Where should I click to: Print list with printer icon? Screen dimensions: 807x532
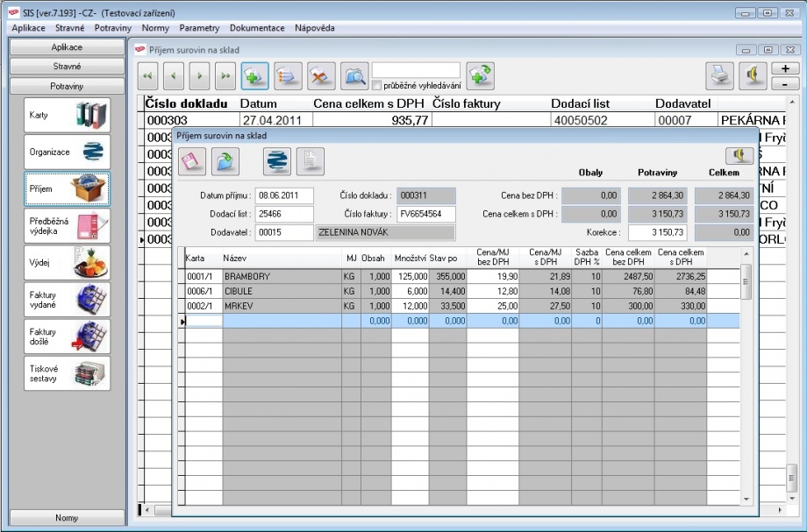pyautogui.click(x=719, y=76)
